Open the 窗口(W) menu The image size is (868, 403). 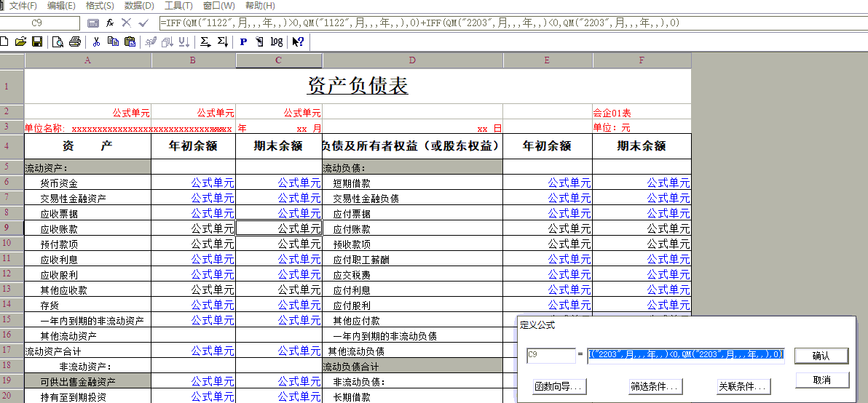click(218, 6)
